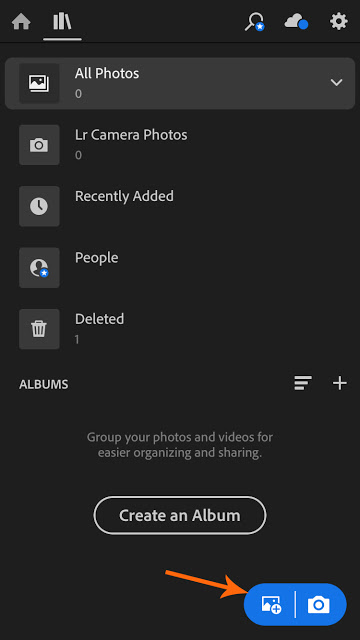The image size is (360, 640).
Task: Open Recently Added
Action: [180, 206]
